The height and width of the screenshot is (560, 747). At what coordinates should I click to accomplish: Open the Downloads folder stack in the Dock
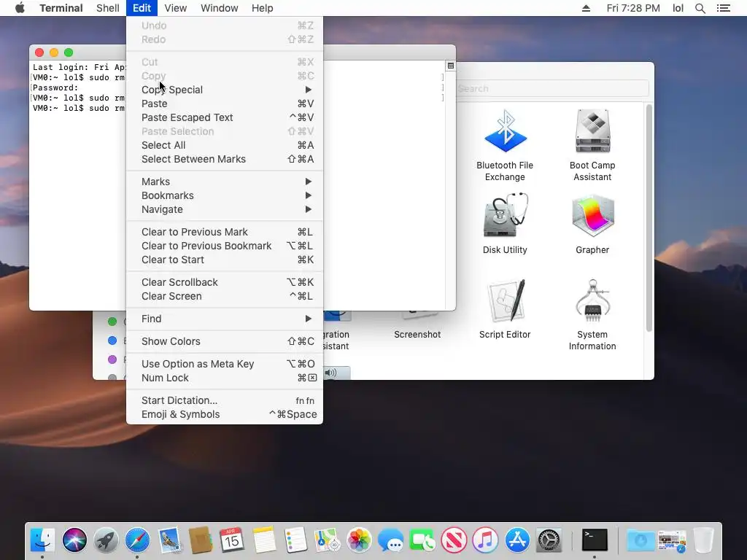[640, 540]
